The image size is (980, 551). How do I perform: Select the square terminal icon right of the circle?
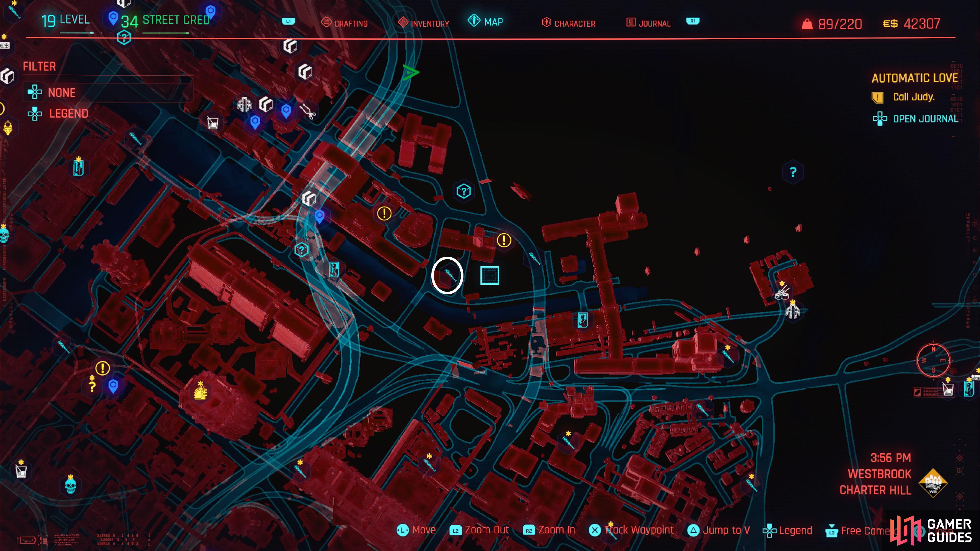(x=490, y=275)
